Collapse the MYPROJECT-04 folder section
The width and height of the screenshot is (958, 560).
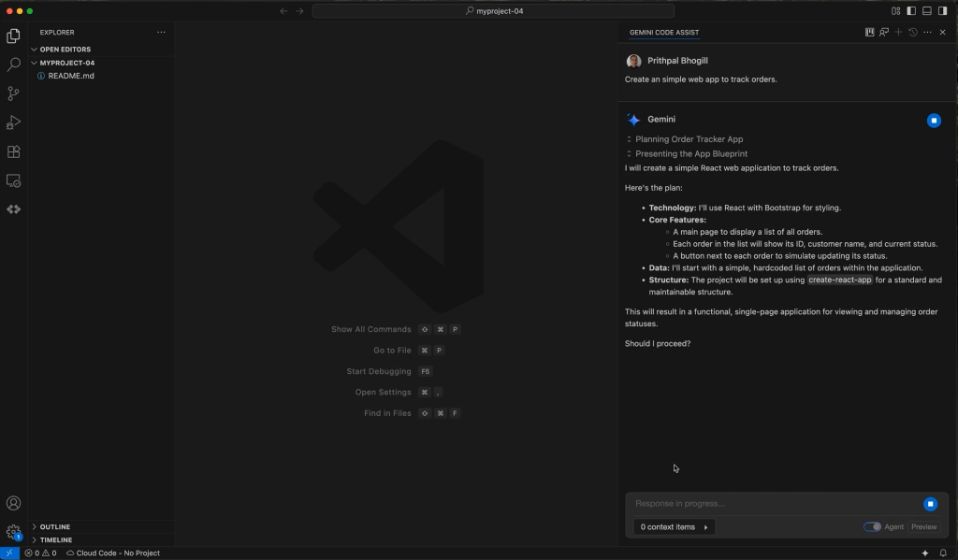[63, 63]
